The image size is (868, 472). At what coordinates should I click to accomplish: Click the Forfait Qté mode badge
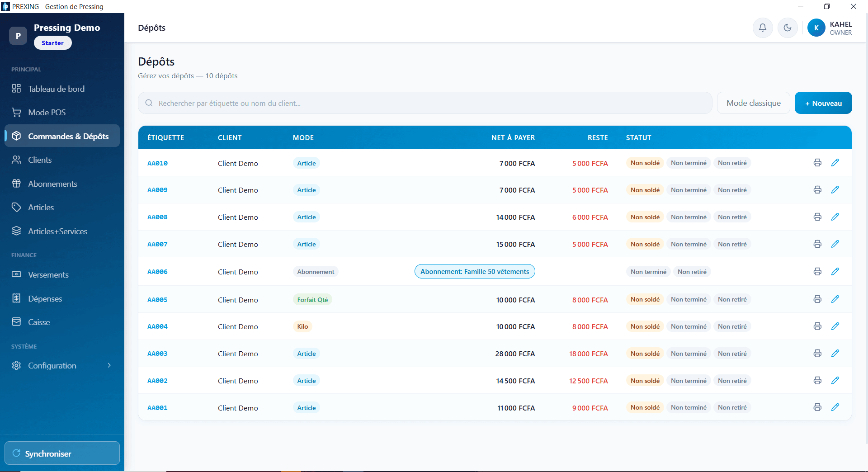(x=312, y=299)
